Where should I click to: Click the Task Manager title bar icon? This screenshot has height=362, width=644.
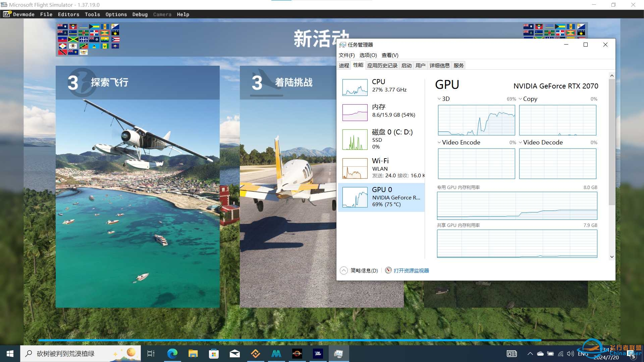click(343, 45)
